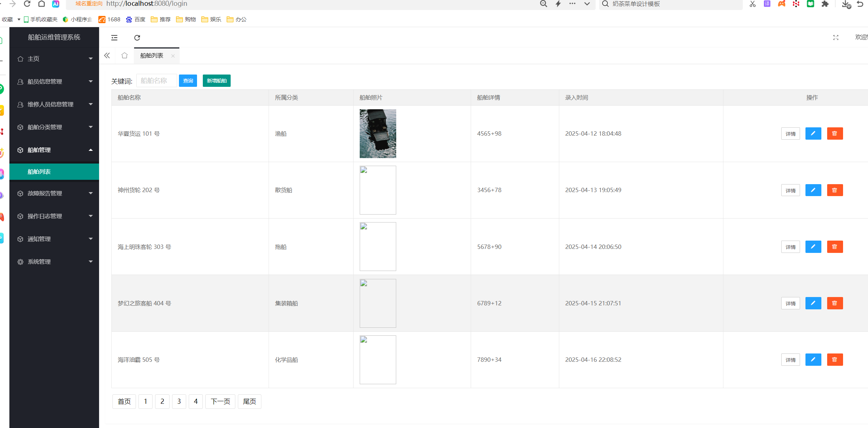Viewport: 868px width, 428px height.
Task: Delete 梦幻之旅客船 404 号 via trash icon
Action: (835, 303)
